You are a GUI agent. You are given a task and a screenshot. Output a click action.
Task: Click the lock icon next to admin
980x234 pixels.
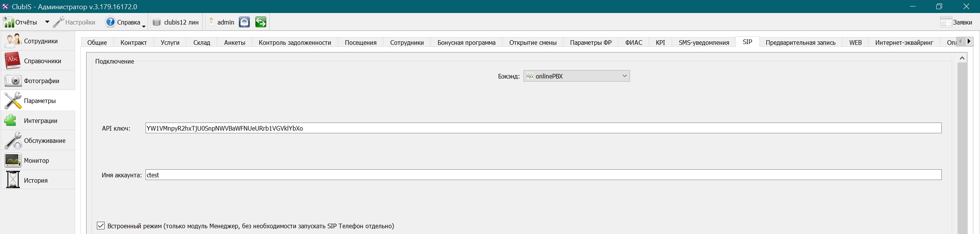point(244,22)
